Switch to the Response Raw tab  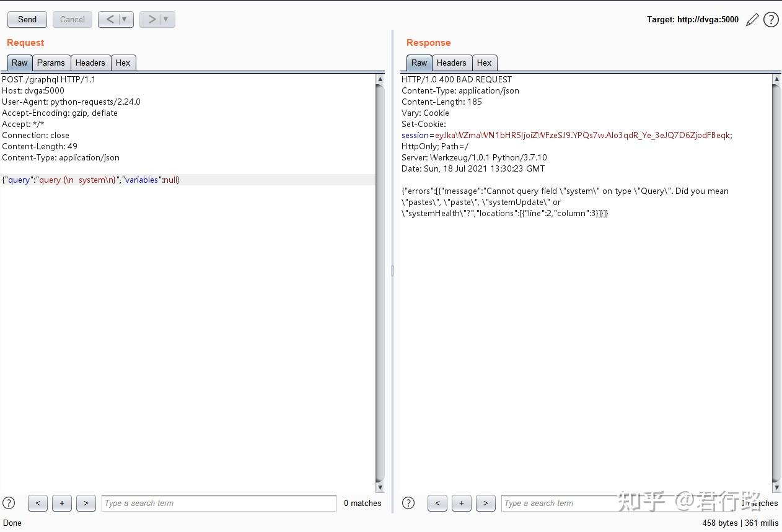[x=420, y=63]
